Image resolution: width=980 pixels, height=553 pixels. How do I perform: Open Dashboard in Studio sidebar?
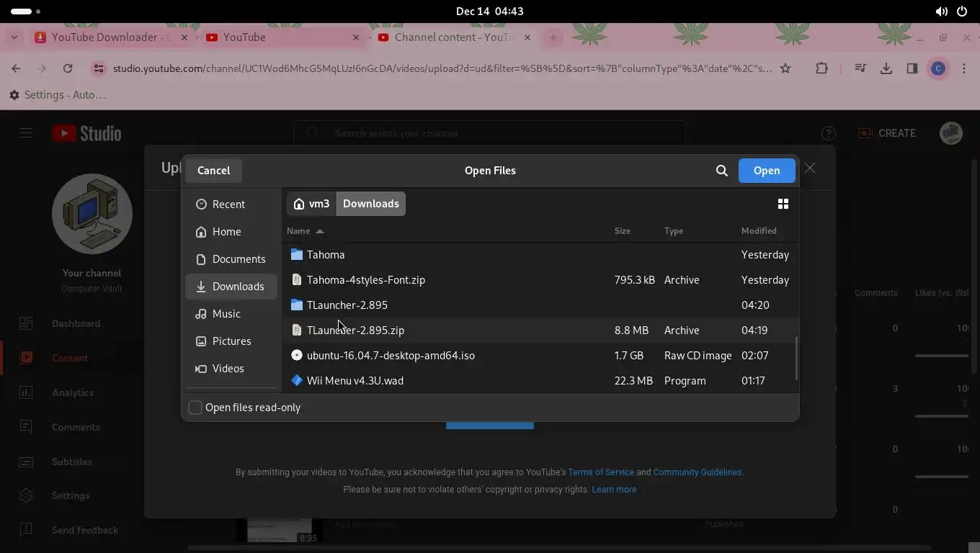click(x=72, y=323)
